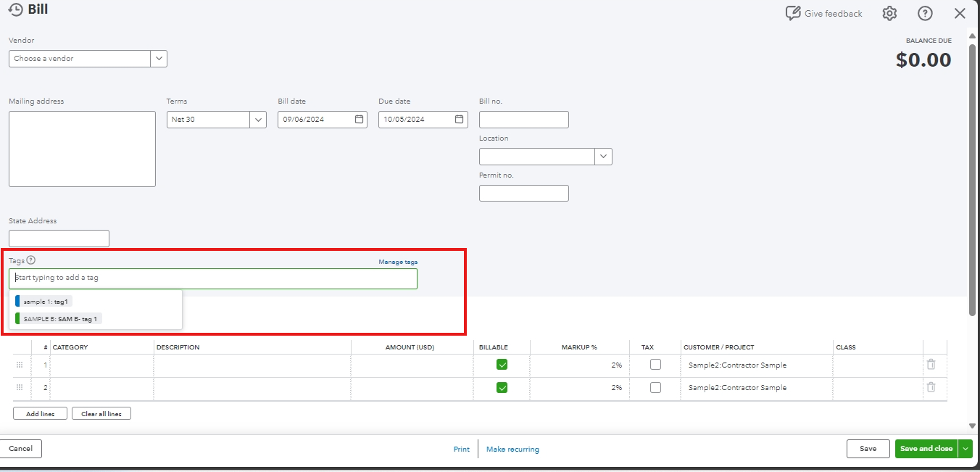980x472 pixels.
Task: Click the Clear all lines button
Action: pyautogui.click(x=101, y=413)
